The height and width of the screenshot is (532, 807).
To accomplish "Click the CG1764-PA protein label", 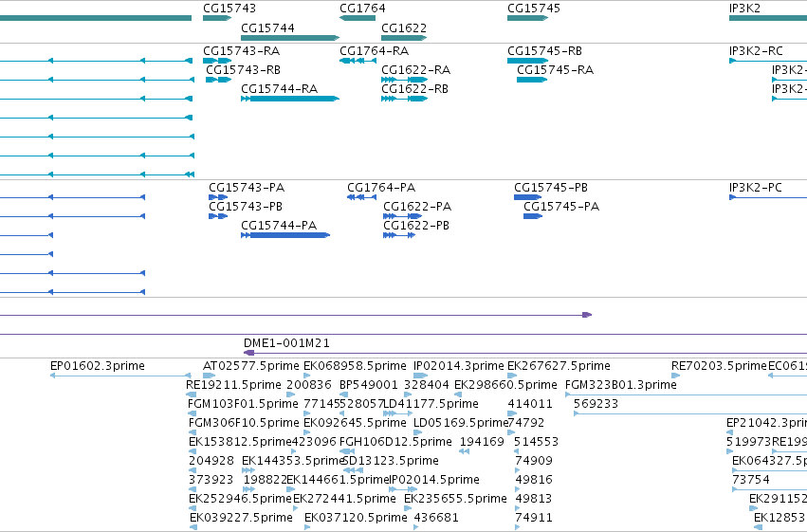I will click(x=381, y=187).
